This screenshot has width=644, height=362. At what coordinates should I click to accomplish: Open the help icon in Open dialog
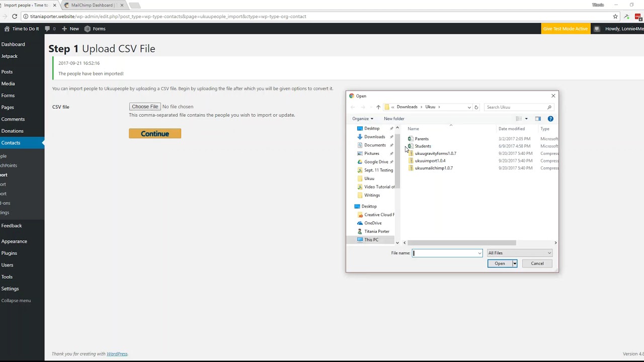(x=550, y=119)
